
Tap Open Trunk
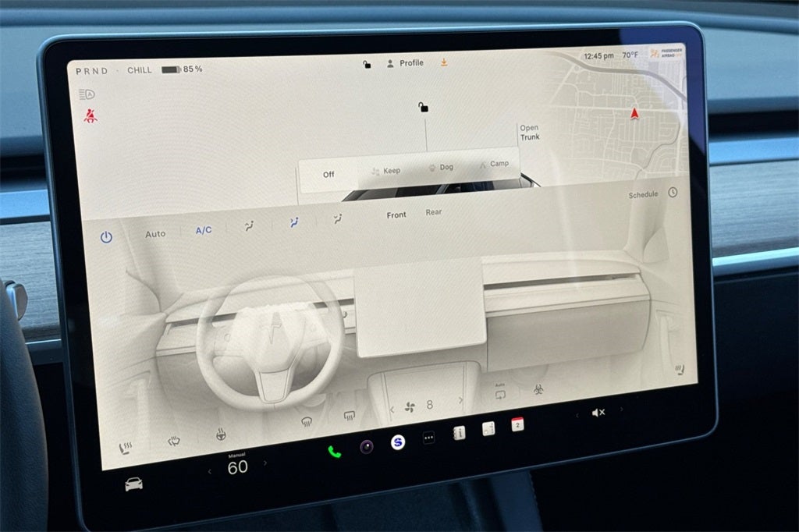pyautogui.click(x=530, y=133)
